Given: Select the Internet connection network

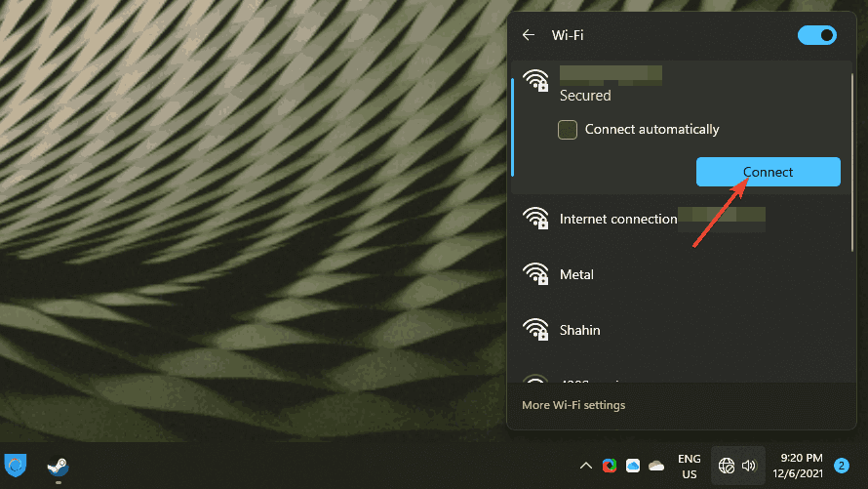Looking at the screenshot, I should pyautogui.click(x=680, y=220).
